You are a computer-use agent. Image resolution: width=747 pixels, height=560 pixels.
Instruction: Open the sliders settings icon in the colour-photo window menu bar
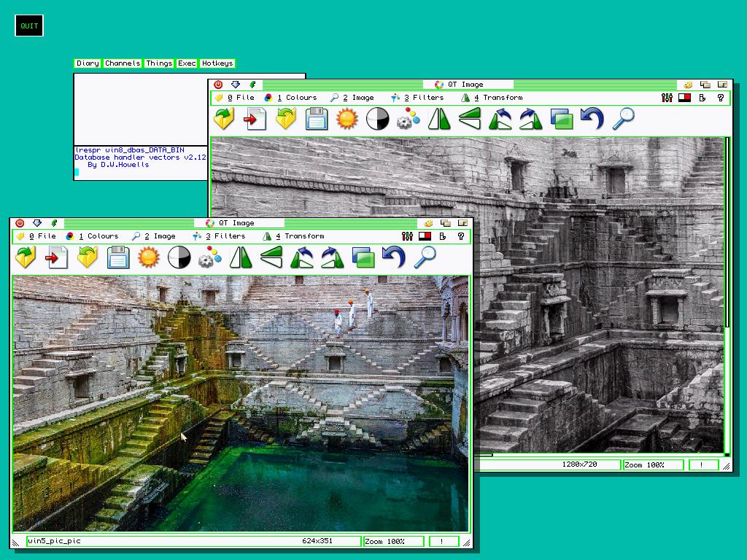tap(407, 236)
